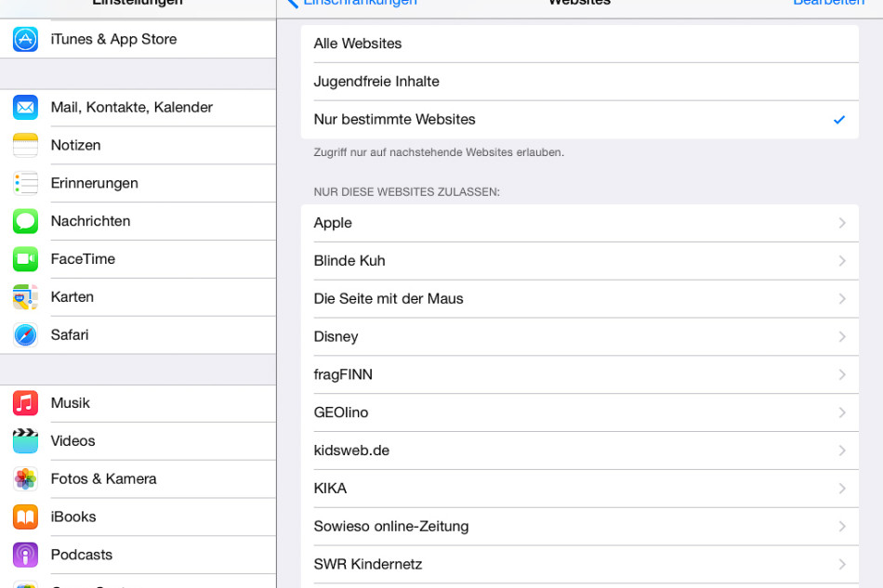Open the Safari compass icon
Viewport: 883px width, 588px height.
tap(25, 335)
